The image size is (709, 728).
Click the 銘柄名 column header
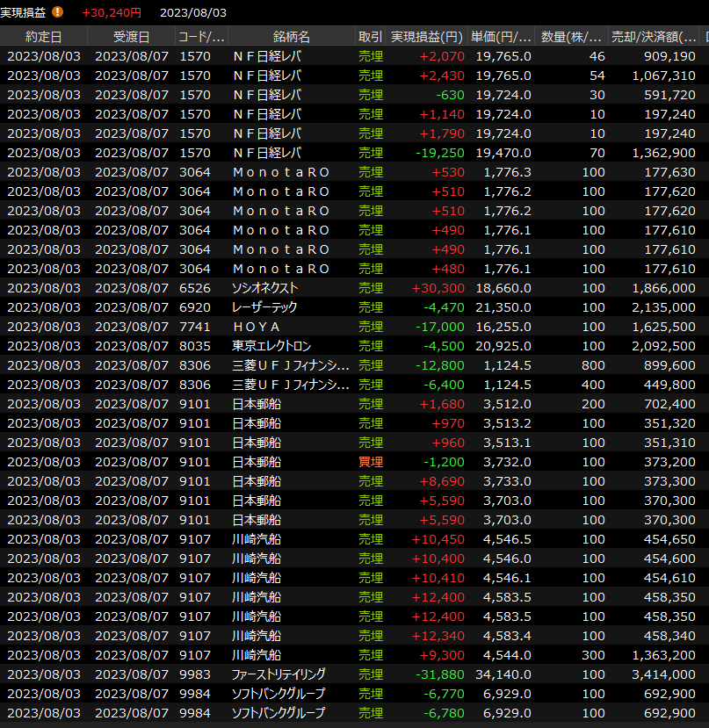coord(291,37)
